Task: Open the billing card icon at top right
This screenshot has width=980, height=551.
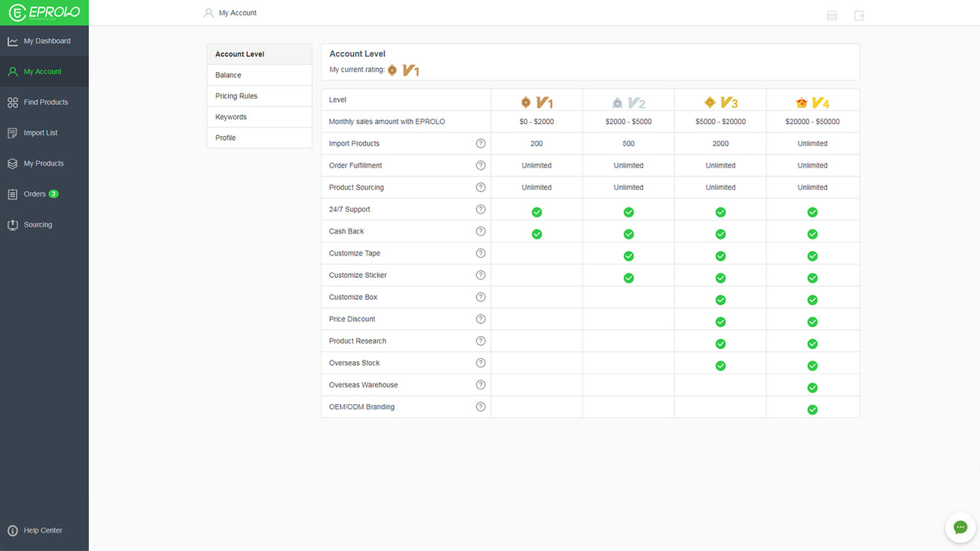Action: click(x=831, y=15)
